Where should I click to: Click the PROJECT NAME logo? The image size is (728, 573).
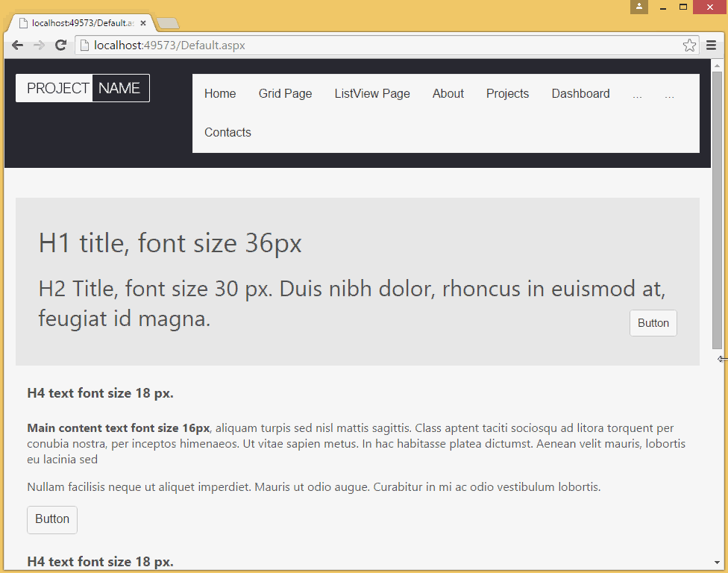tap(82, 87)
